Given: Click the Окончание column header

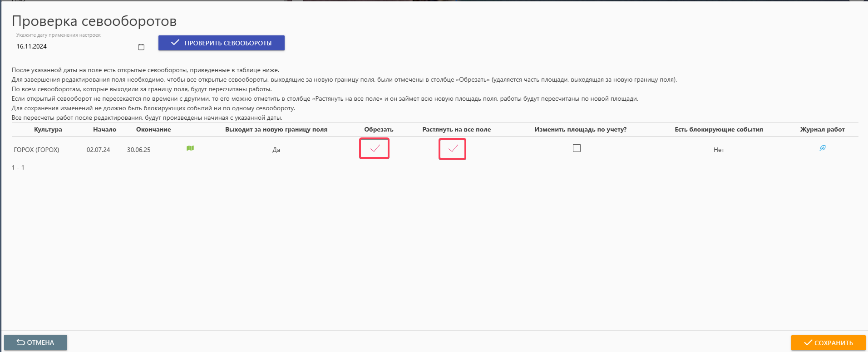Looking at the screenshot, I should click(153, 130).
